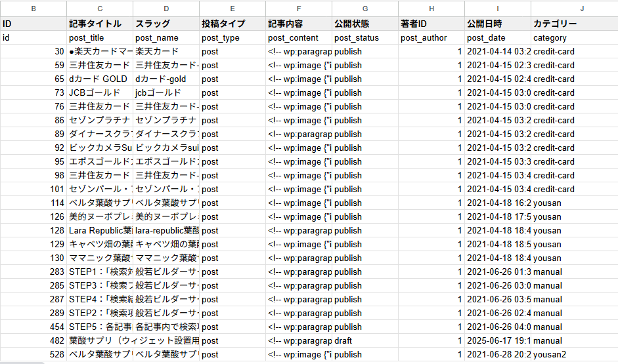Select the post_name field cell

click(166, 38)
